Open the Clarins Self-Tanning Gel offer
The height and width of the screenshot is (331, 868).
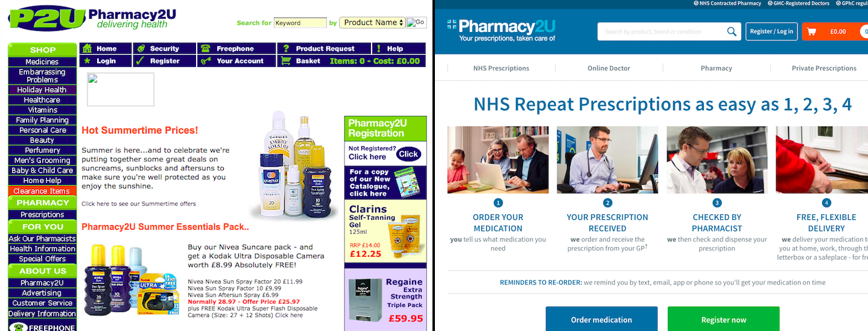pyautogui.click(x=385, y=233)
